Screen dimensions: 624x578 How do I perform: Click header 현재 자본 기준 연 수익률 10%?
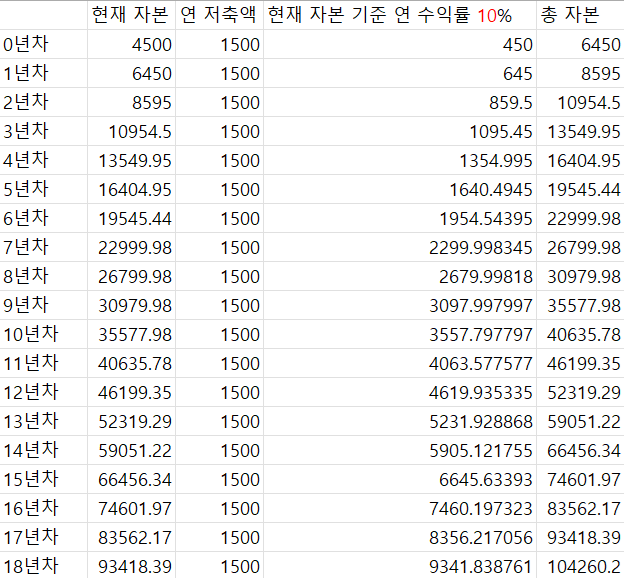pos(400,15)
